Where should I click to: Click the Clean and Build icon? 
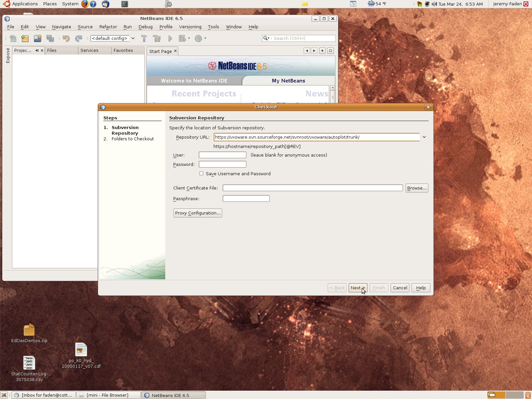pos(156,38)
